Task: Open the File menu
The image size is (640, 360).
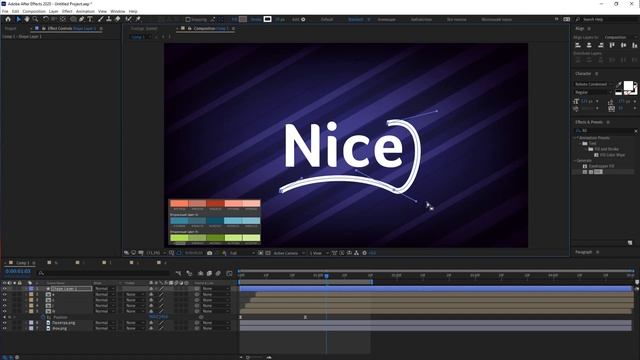Action: pos(5,11)
